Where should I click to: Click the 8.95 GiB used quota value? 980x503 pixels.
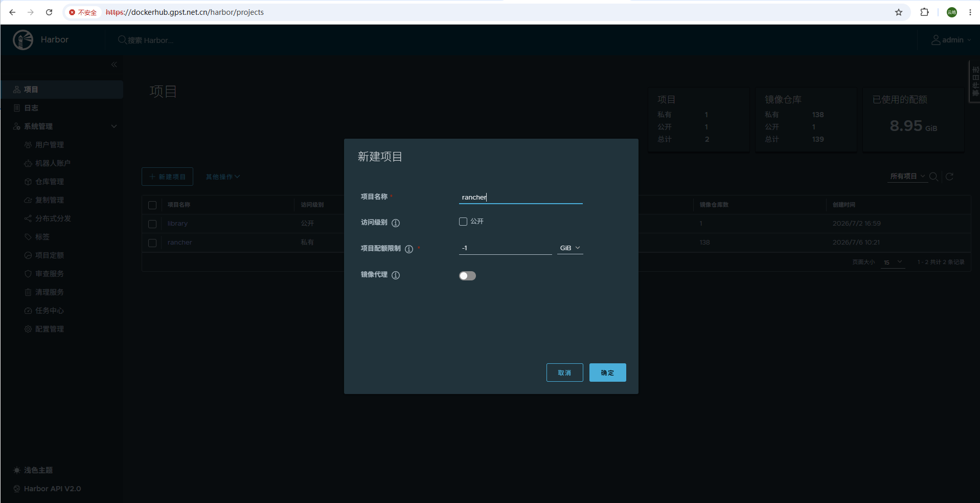(913, 126)
